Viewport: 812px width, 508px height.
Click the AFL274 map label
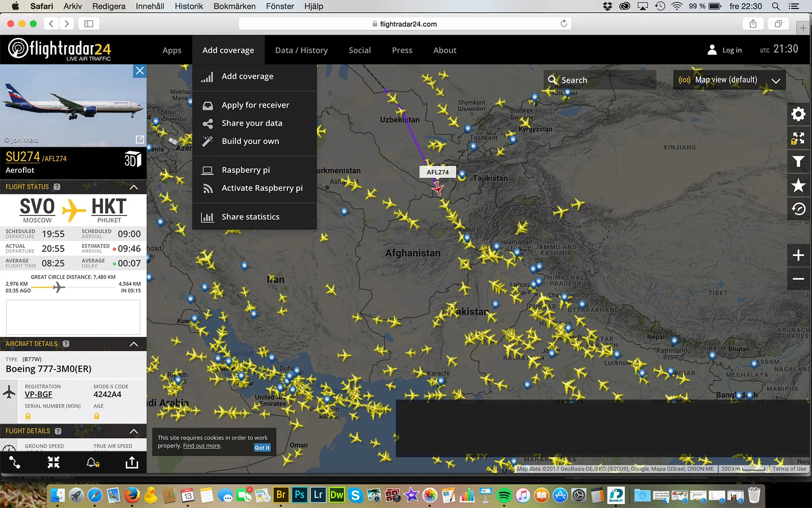(438, 172)
